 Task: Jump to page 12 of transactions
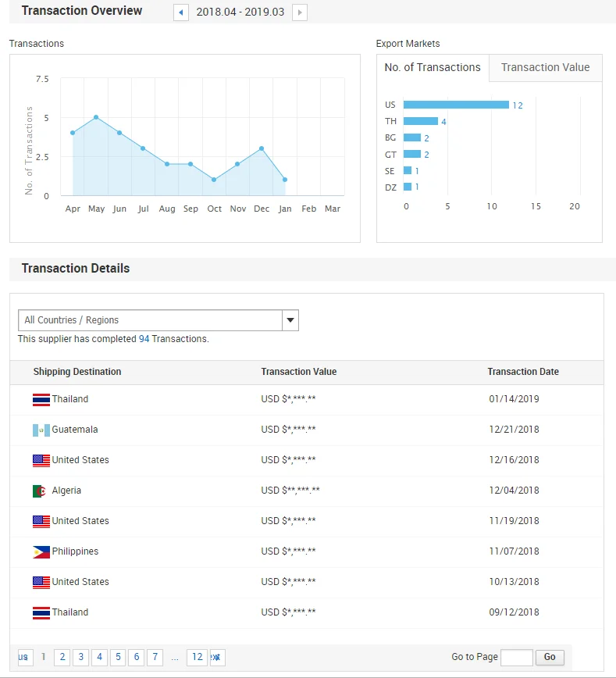click(x=198, y=658)
